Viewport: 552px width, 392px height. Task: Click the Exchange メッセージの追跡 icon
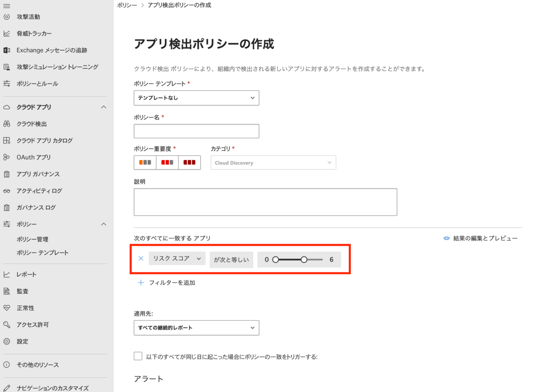coord(6,50)
